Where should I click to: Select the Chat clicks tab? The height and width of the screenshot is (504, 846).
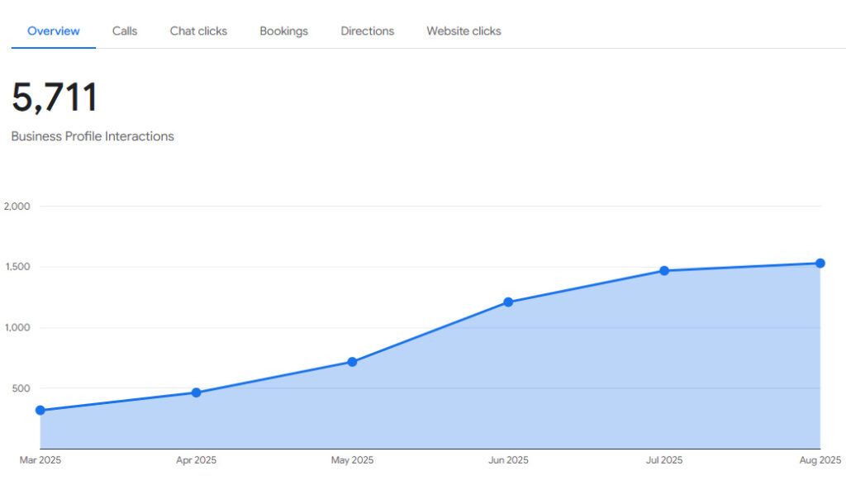(x=198, y=31)
